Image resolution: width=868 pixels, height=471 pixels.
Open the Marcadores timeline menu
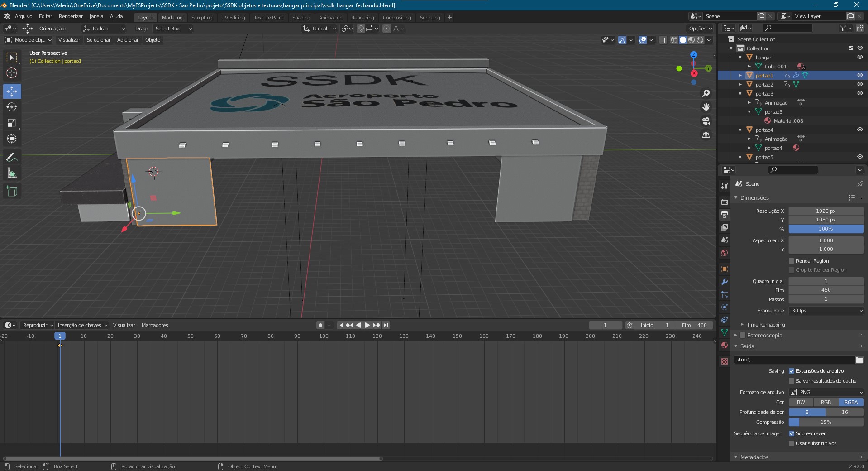pos(155,325)
